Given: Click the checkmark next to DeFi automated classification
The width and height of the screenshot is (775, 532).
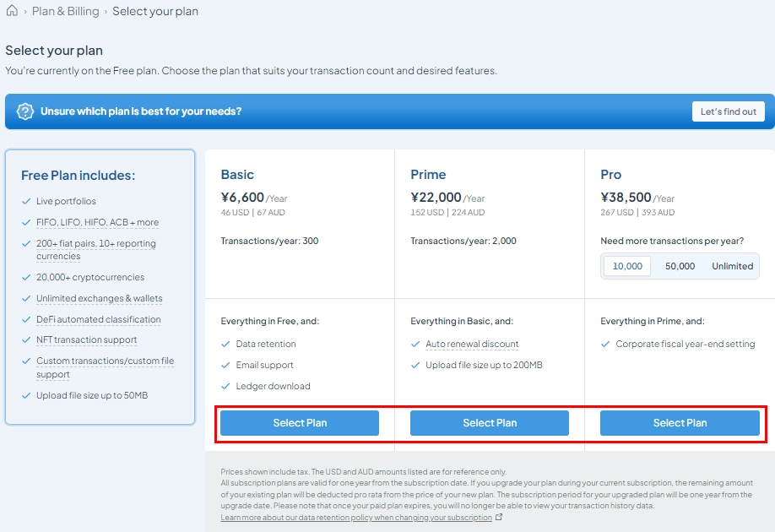Looking at the screenshot, I should (26, 319).
